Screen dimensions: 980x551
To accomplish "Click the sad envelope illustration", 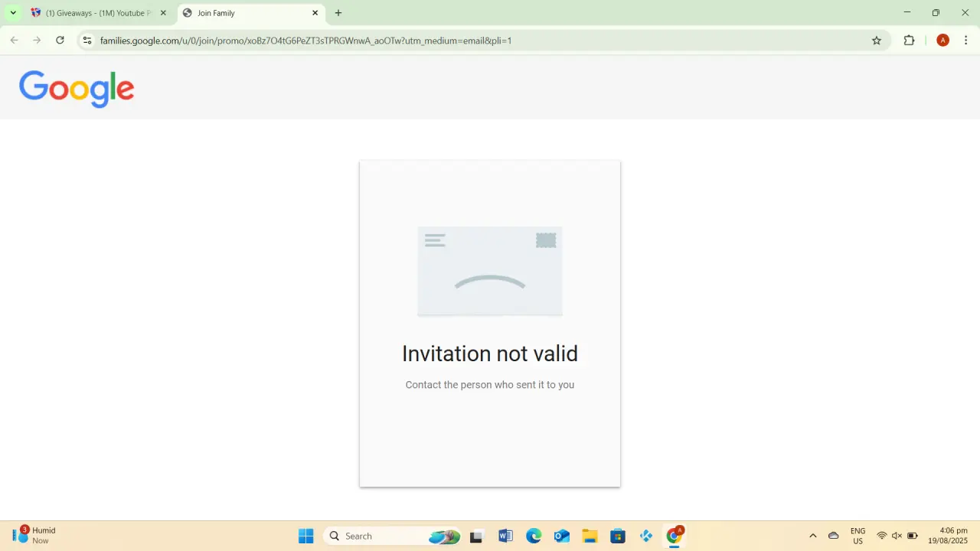I will pyautogui.click(x=490, y=271).
